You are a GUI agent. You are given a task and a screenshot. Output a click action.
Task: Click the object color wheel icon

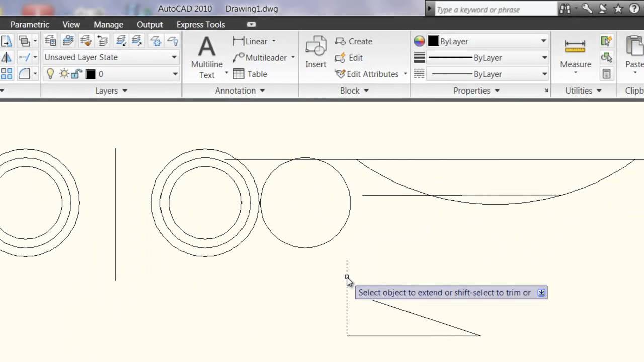point(419,41)
